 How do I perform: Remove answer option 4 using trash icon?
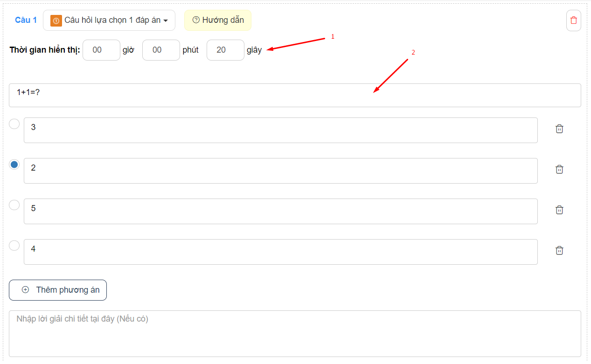(559, 251)
